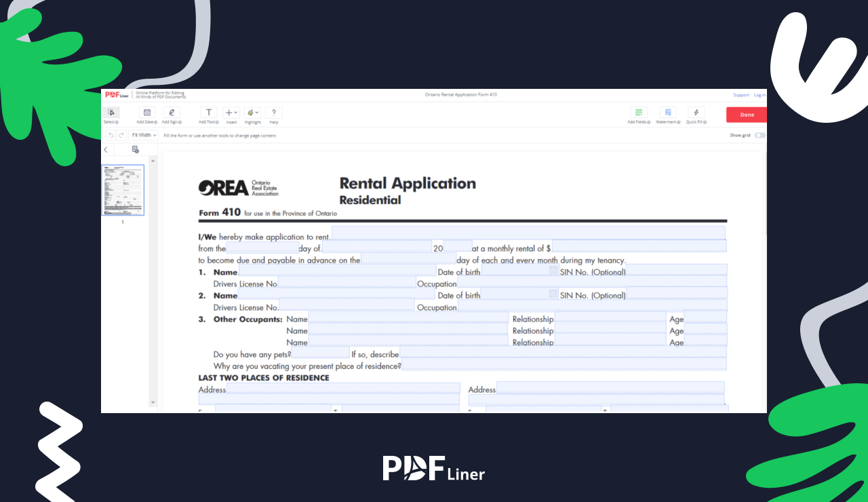Click the monthly rental amount field
The image size is (868, 502).
[639, 246]
